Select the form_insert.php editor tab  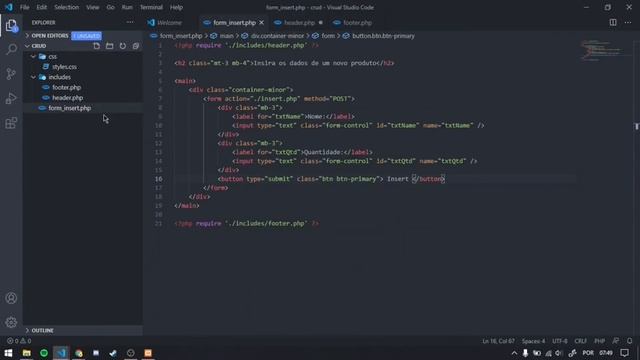coord(234,23)
